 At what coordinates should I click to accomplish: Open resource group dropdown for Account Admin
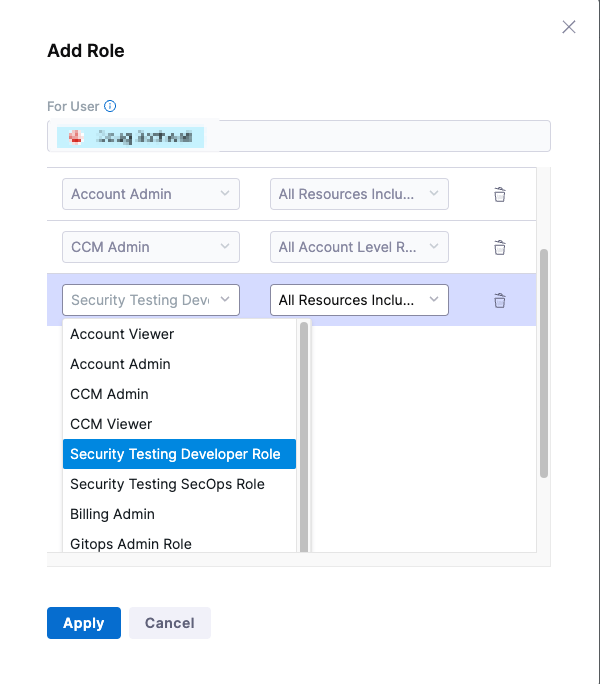point(359,194)
